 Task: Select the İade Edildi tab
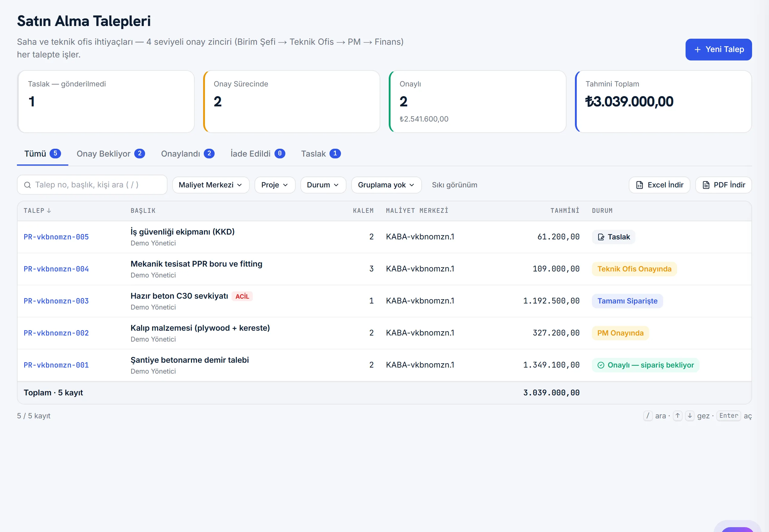(258, 154)
